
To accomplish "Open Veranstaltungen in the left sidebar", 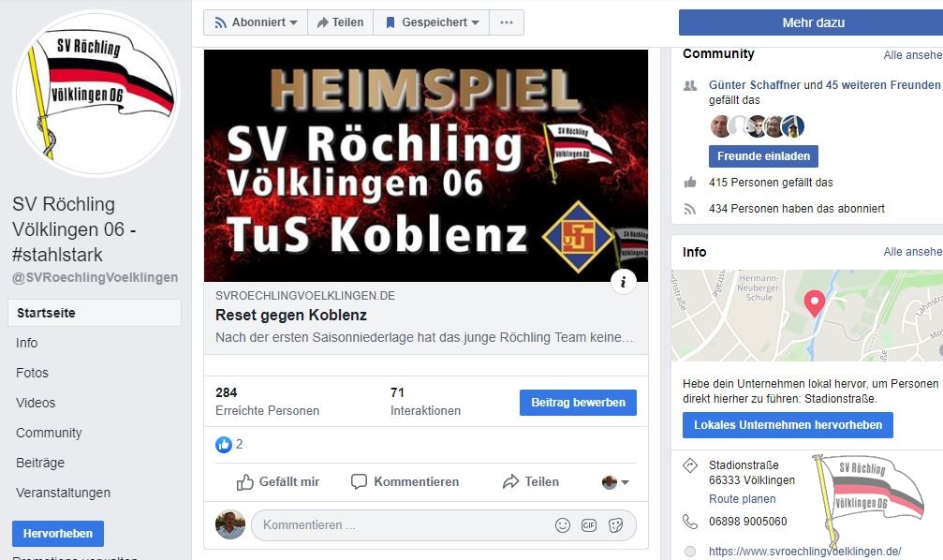I will pyautogui.click(x=63, y=493).
